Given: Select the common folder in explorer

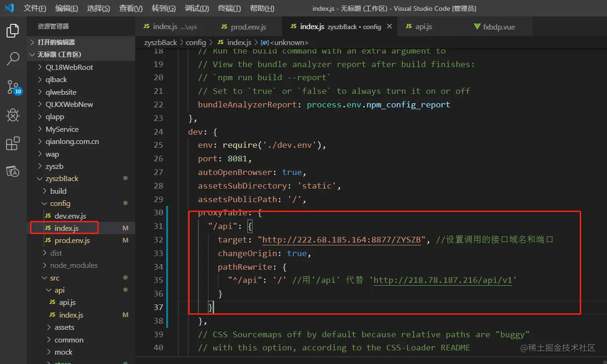Looking at the screenshot, I should [81, 340].
